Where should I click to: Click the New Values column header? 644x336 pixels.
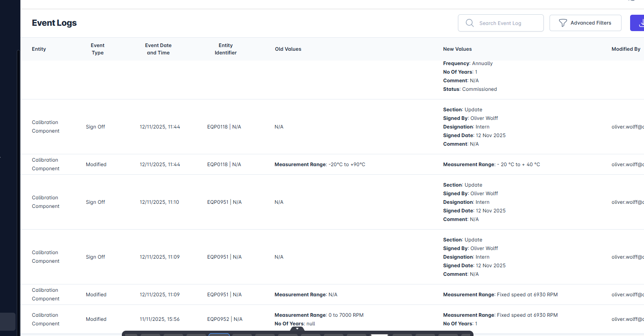coord(457,49)
